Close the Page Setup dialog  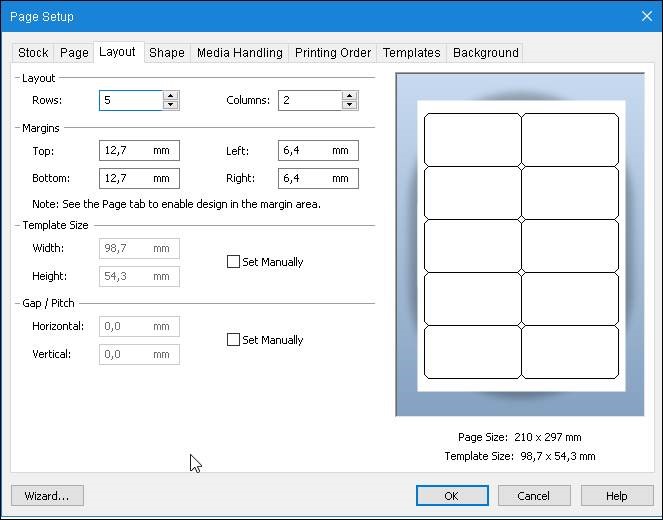[645, 16]
